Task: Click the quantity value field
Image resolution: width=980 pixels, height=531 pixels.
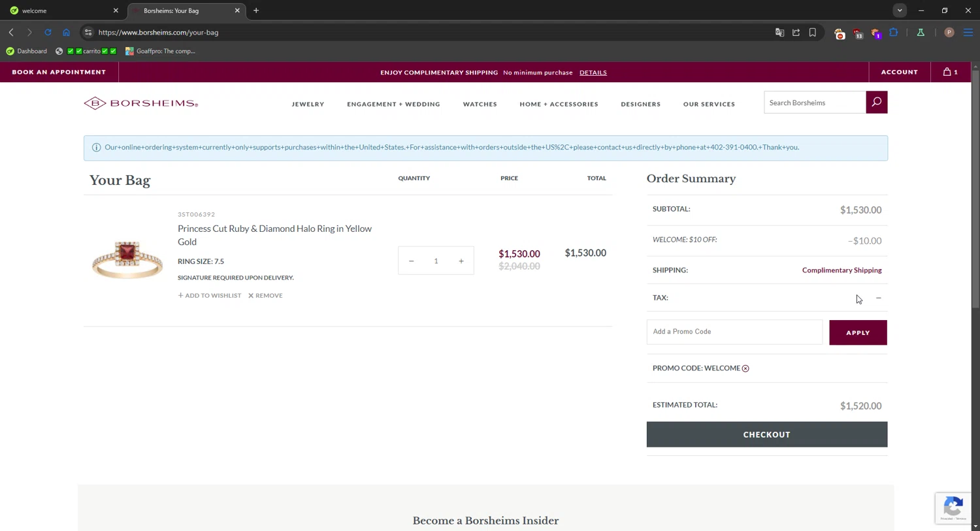Action: tap(436, 261)
